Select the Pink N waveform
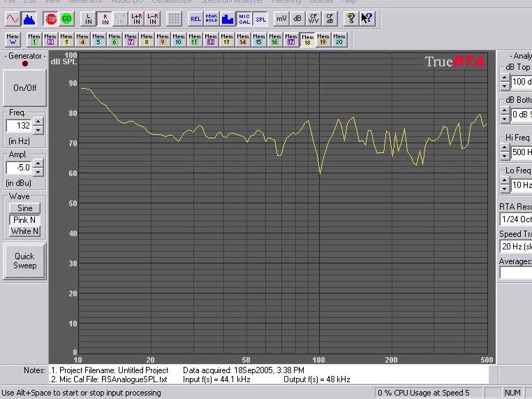Screen dimensions: 532x399 (x=24, y=220)
